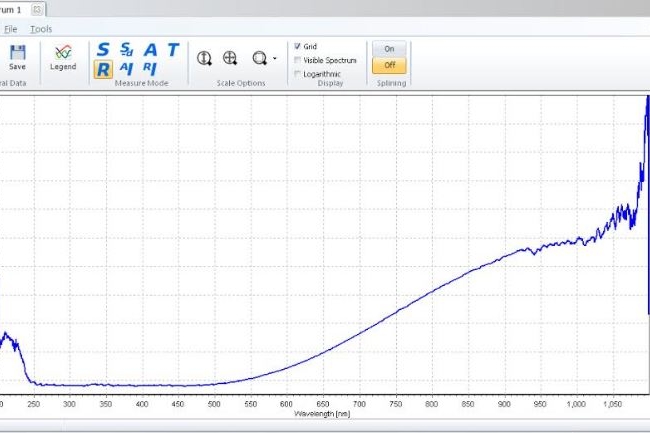
Task: Enable the Visible Spectrum checkbox
Action: tap(297, 60)
